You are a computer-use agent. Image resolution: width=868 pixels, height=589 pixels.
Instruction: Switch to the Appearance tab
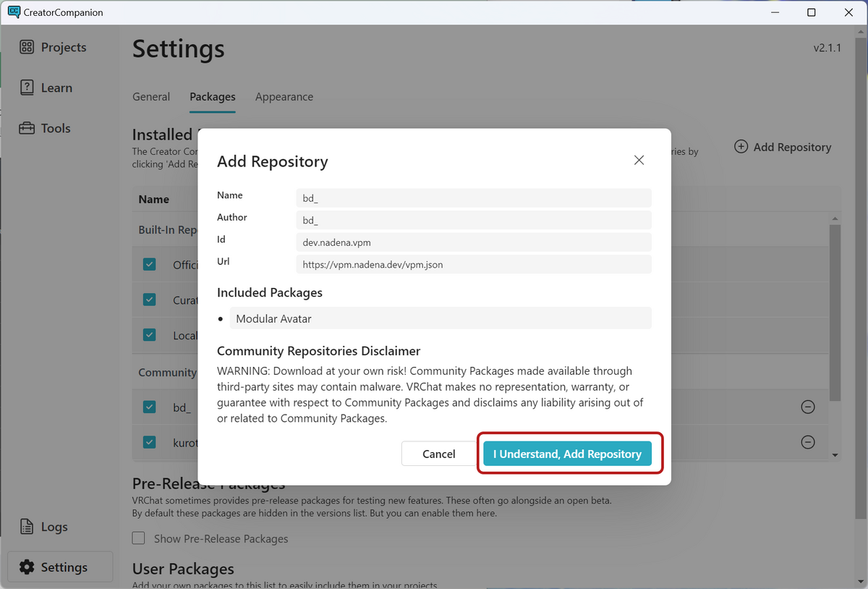pyautogui.click(x=284, y=97)
